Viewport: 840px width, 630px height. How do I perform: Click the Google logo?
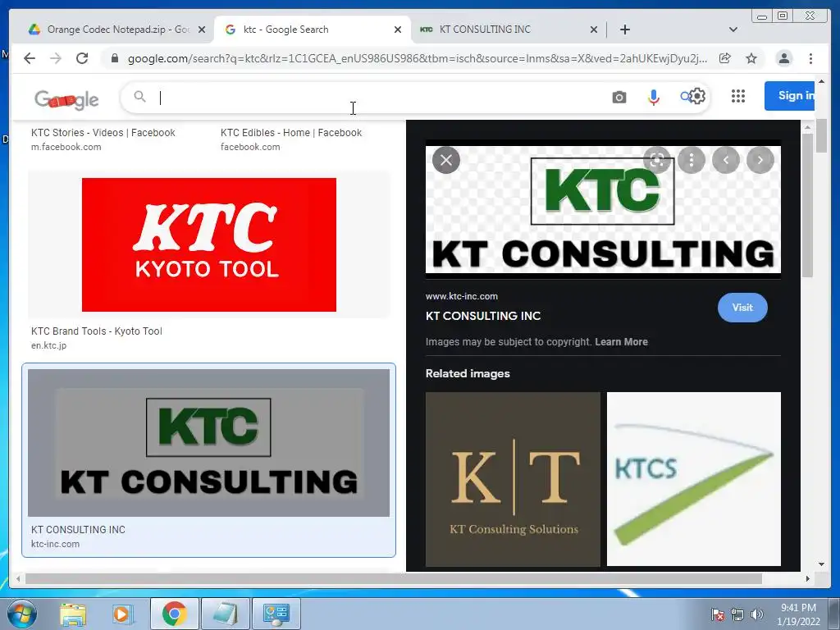(x=66, y=99)
